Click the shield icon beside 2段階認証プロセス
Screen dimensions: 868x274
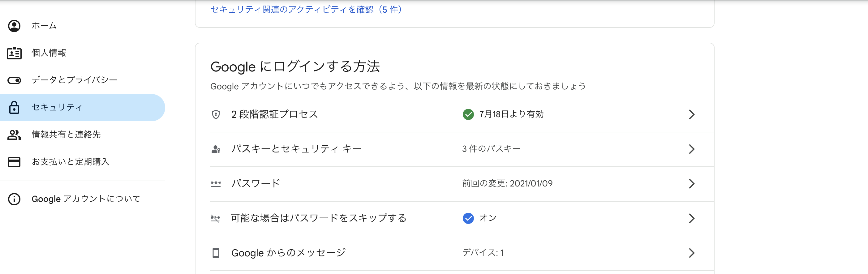tap(216, 114)
